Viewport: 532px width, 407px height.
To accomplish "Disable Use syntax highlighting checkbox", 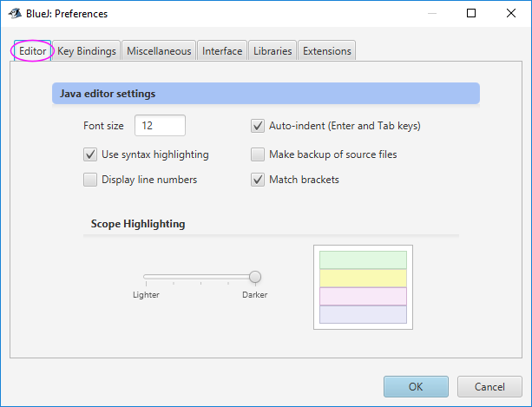I will point(90,154).
